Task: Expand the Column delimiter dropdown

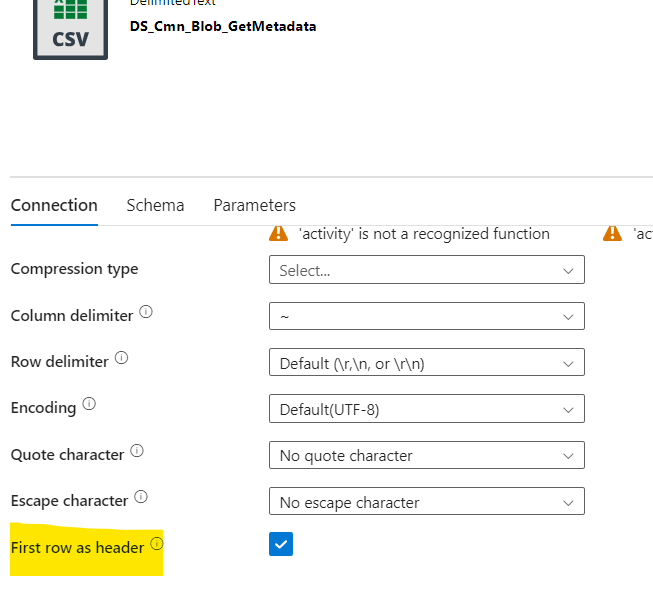Action: click(426, 316)
